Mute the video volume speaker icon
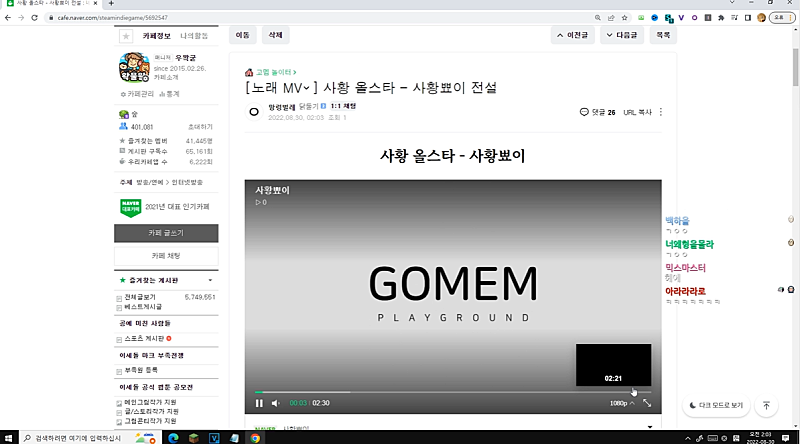Screen dimensions: 800x444 [x=276, y=403]
